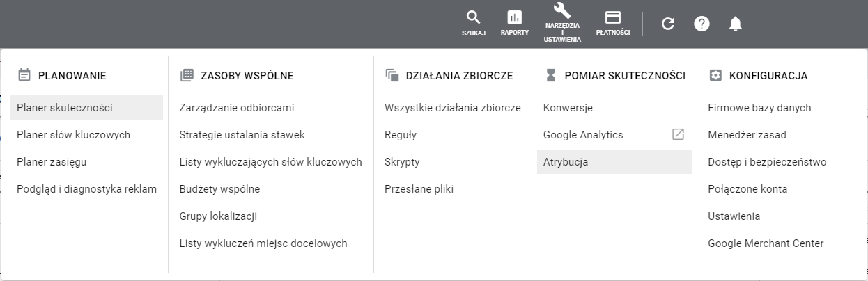Choose Planer zasięgu from Planowanie
This screenshot has height=281, width=868.
tap(52, 162)
